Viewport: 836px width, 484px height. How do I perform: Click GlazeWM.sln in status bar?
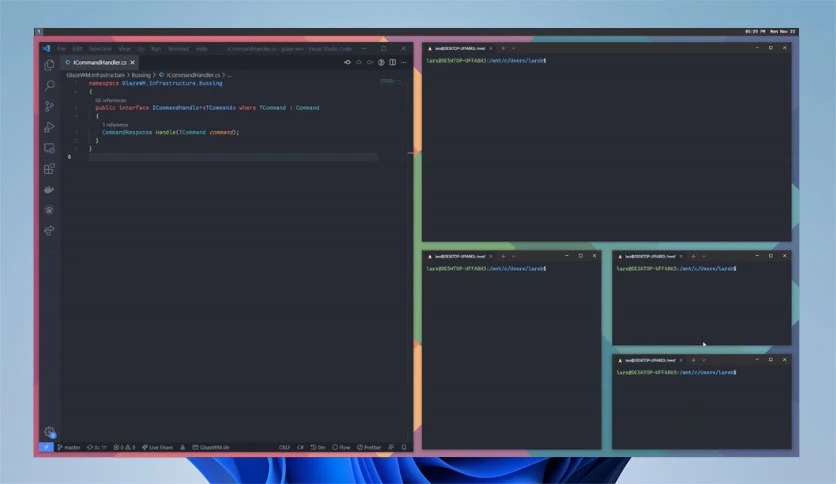(x=211, y=447)
